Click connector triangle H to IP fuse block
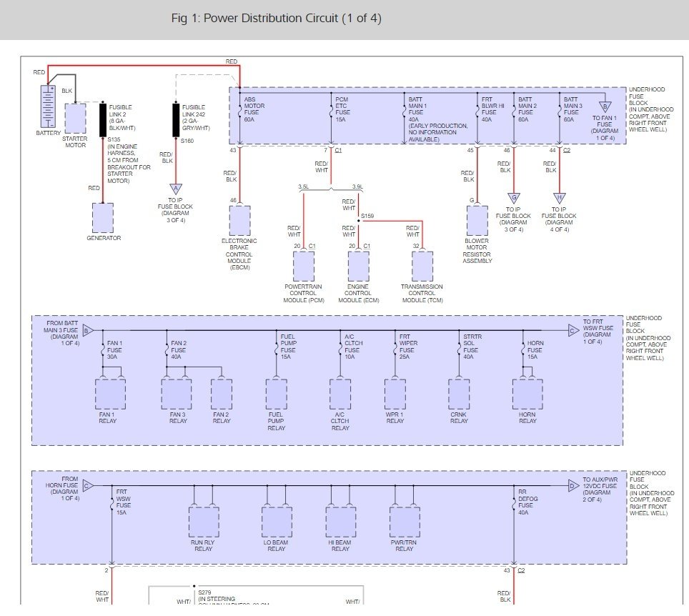The image size is (689, 616). tap(560, 198)
